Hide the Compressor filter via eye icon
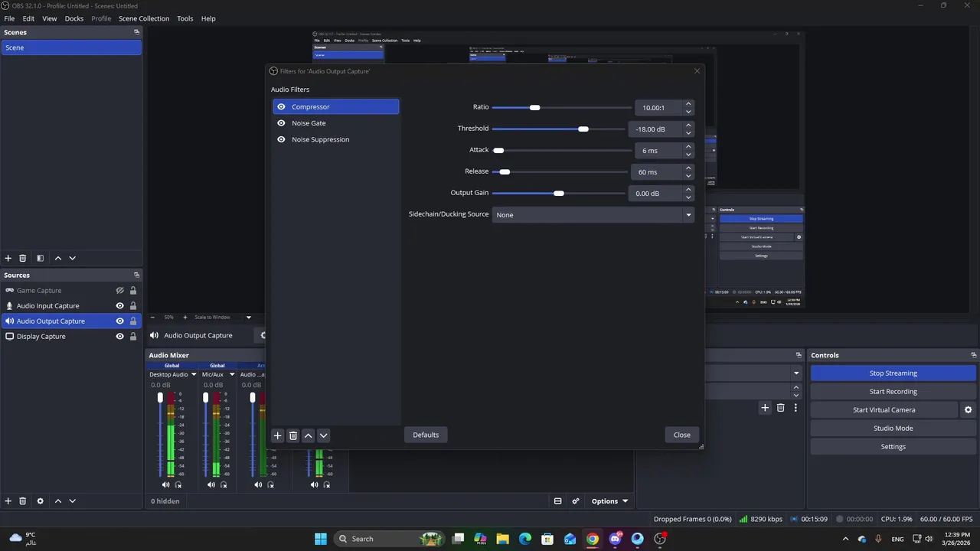Viewport: 980px width, 551px height. click(x=281, y=107)
